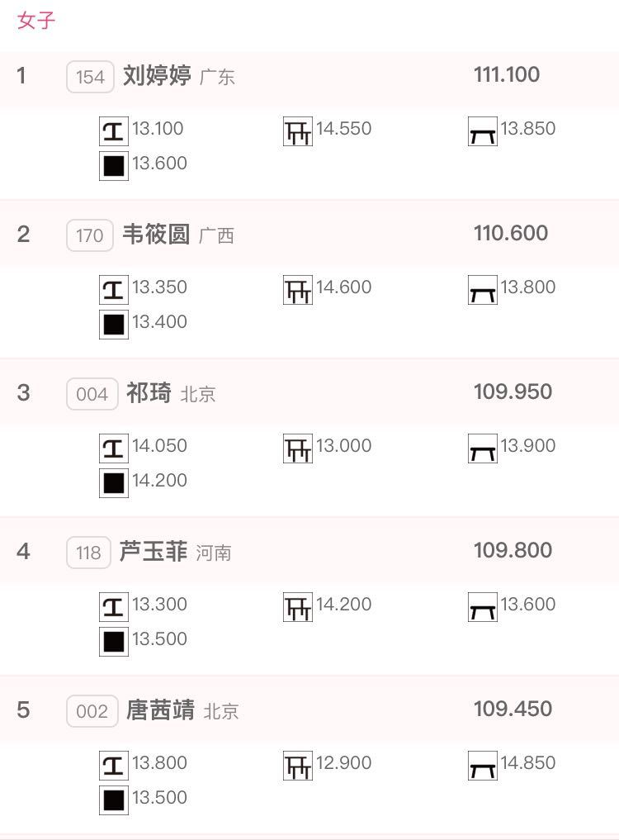Click uneven bars icon beside 12.900
The width and height of the screenshot is (619, 840).
point(298,766)
